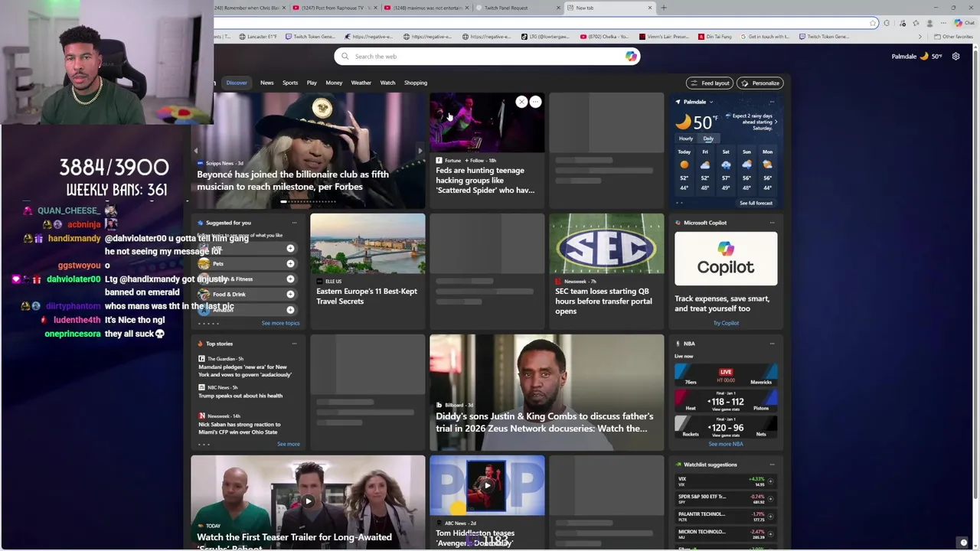980x551 pixels.
Task: Go to next Beyoncé carousel slide
Action: click(420, 151)
